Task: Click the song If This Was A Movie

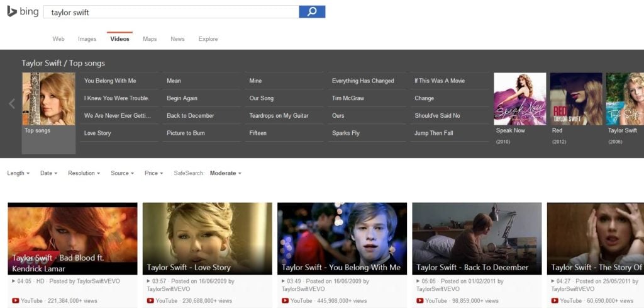Action: [x=440, y=81]
